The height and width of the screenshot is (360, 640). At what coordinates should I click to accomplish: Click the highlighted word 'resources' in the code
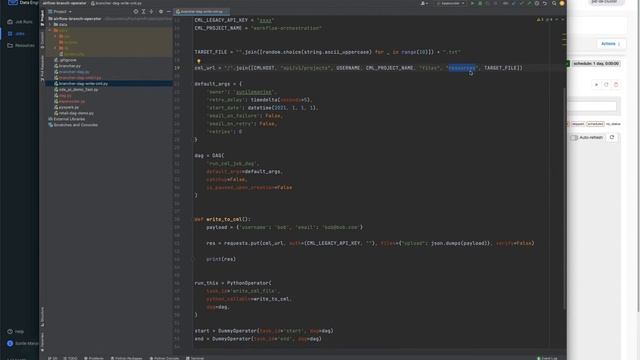(462, 68)
